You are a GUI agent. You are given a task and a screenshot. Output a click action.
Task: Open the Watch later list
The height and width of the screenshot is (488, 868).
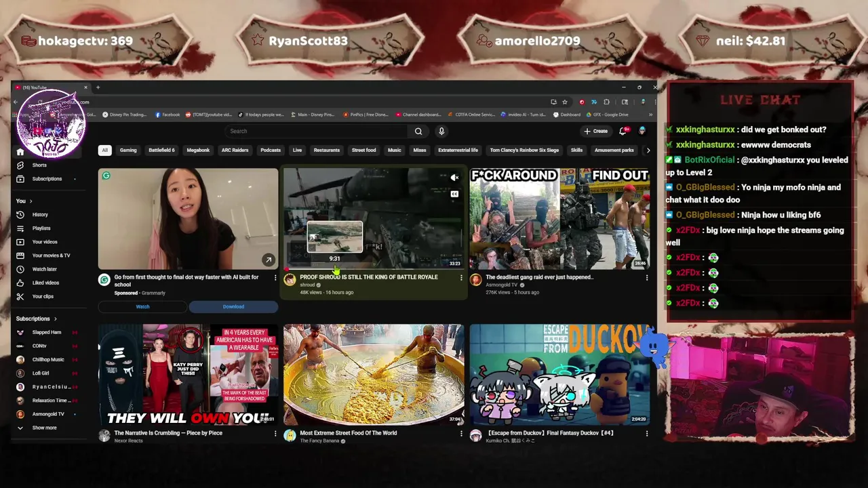[x=44, y=269]
